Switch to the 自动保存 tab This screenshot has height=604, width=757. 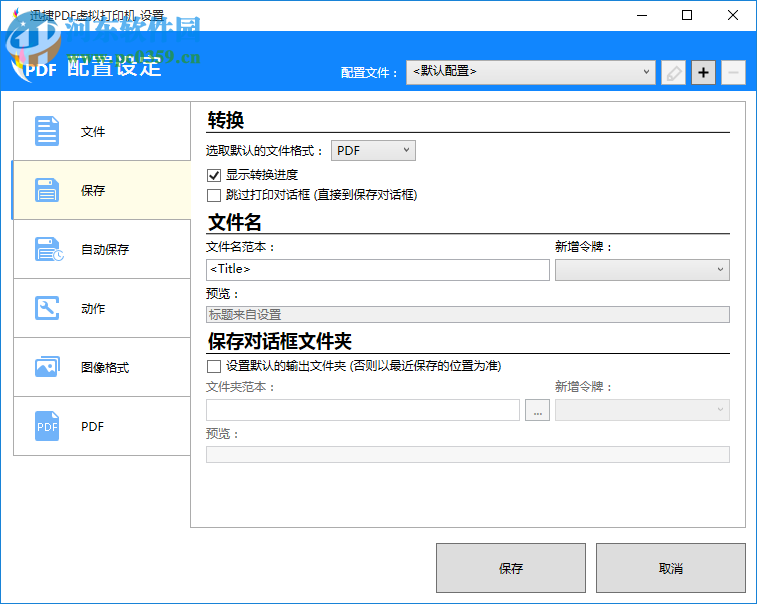[x=105, y=249]
